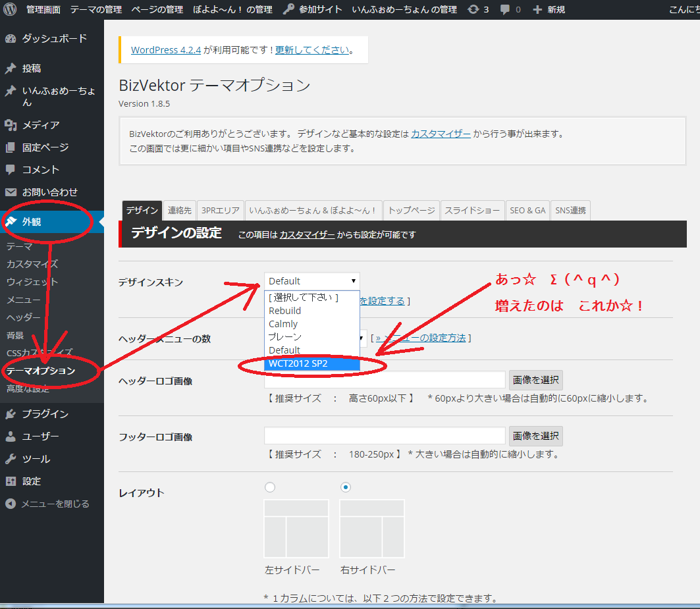Switch to the スライドショー tab
The width and height of the screenshot is (700, 609).
(x=472, y=210)
